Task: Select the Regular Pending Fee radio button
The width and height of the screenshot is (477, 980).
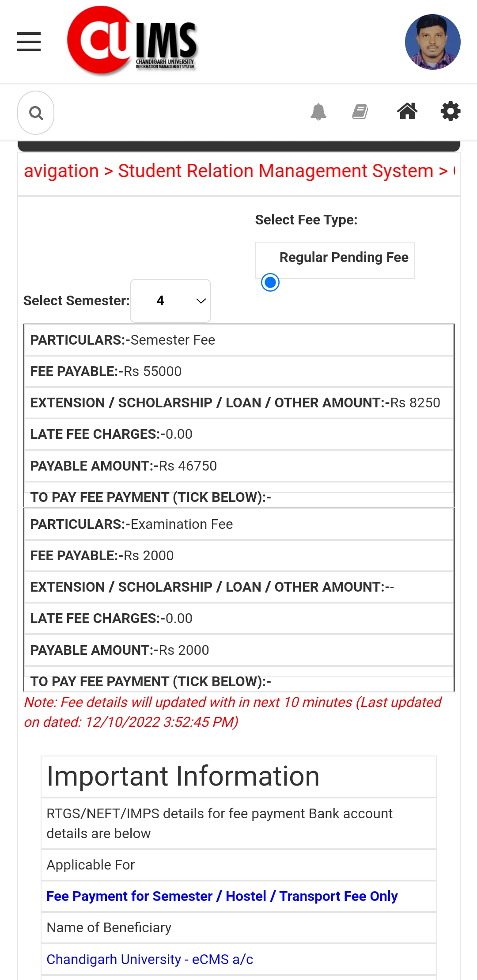Action: (270, 282)
